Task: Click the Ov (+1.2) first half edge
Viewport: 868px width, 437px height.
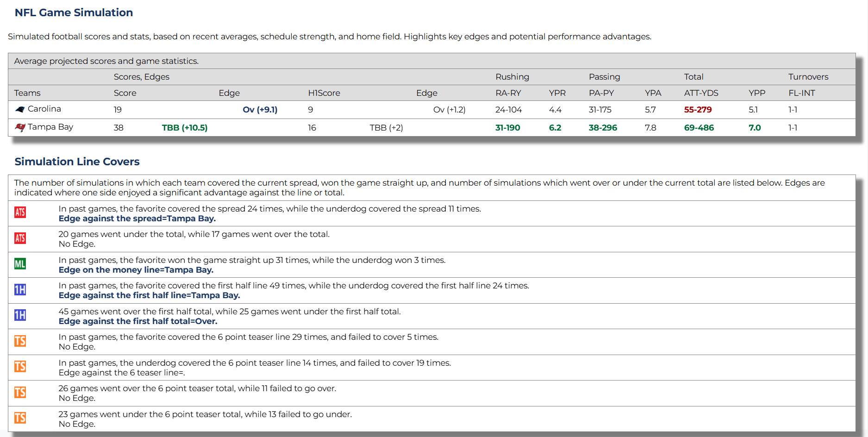Action: coord(450,110)
